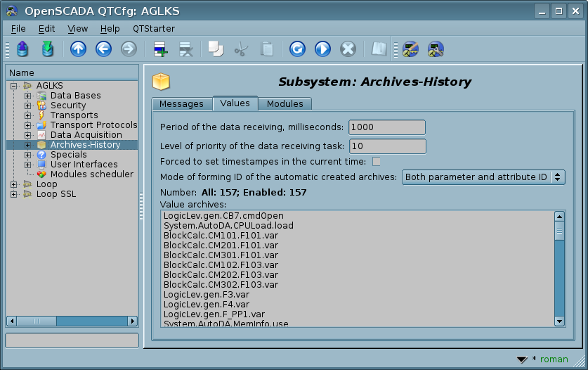588x370 pixels.
Task: Click the Data Acquisition tree icon
Action: [41, 135]
